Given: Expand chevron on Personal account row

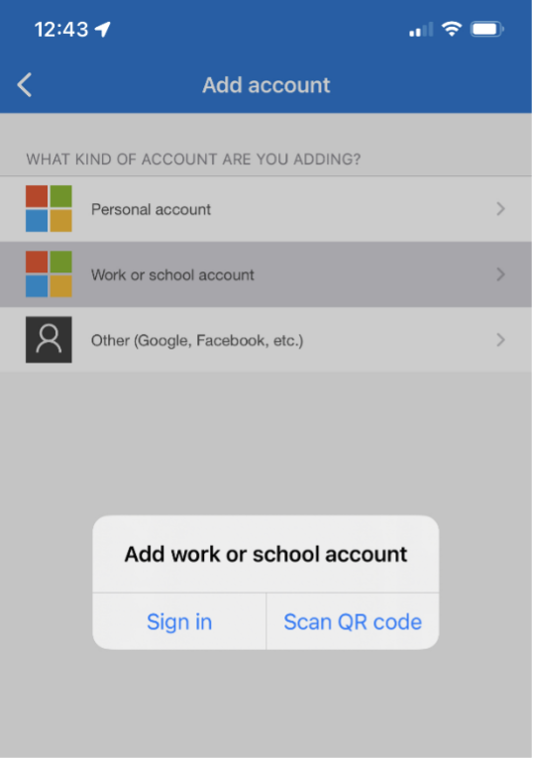Looking at the screenshot, I should (x=501, y=209).
